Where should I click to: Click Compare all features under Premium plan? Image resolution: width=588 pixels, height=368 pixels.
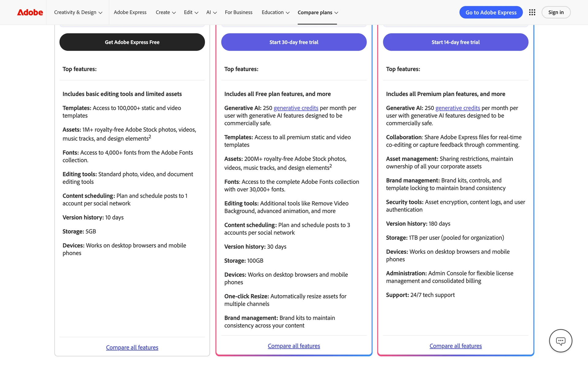(294, 346)
